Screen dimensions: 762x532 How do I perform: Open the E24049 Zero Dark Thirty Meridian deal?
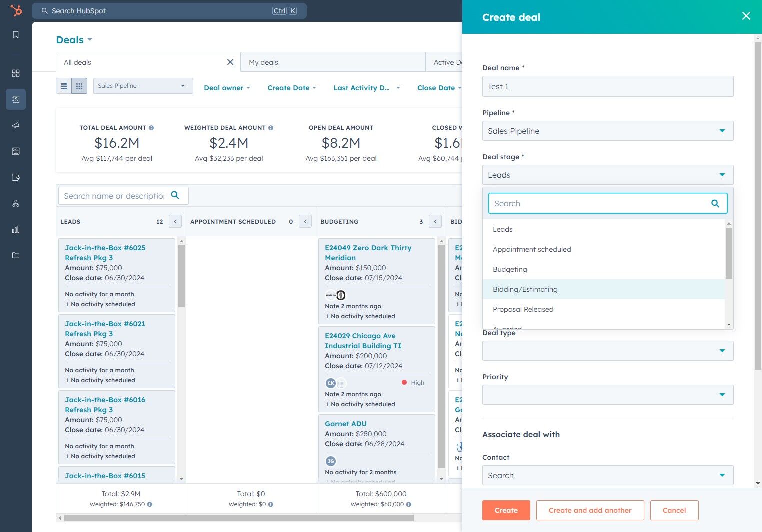[368, 253]
